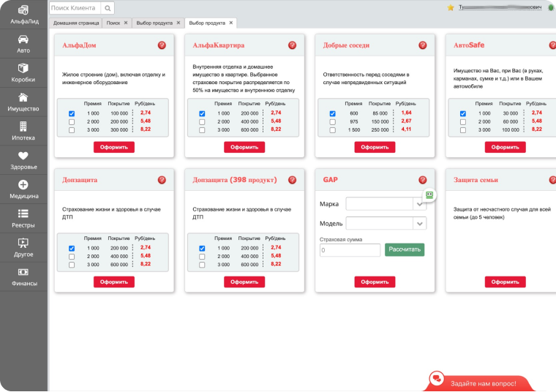Select АвтоSafe 60 000 coverage option
This screenshot has height=392, width=556.
pyautogui.click(x=463, y=122)
